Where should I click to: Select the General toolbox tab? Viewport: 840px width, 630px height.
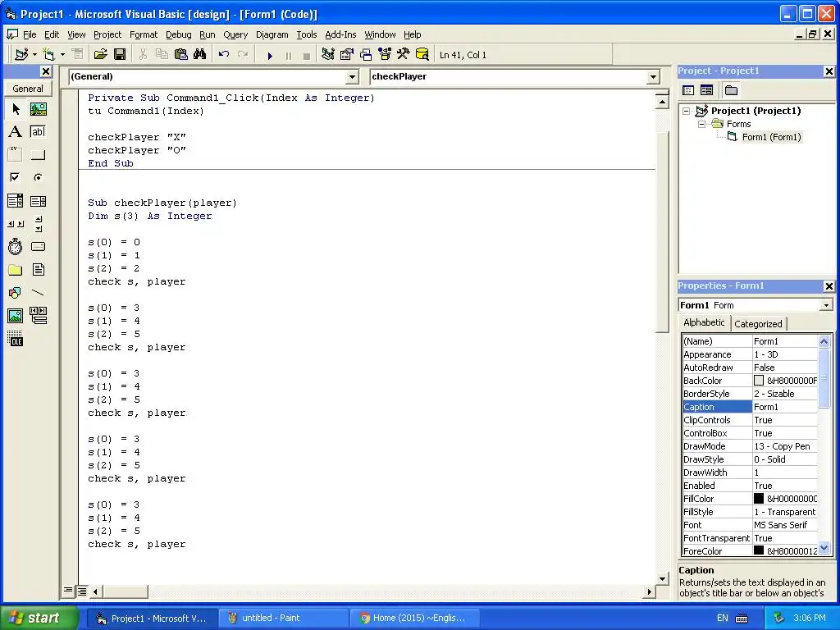[28, 89]
